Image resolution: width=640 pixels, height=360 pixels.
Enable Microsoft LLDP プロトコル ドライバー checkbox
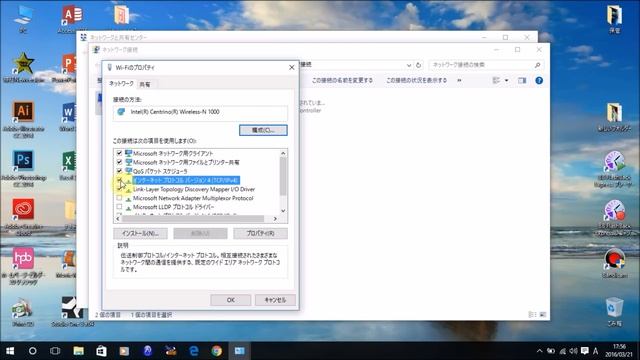pos(119,207)
